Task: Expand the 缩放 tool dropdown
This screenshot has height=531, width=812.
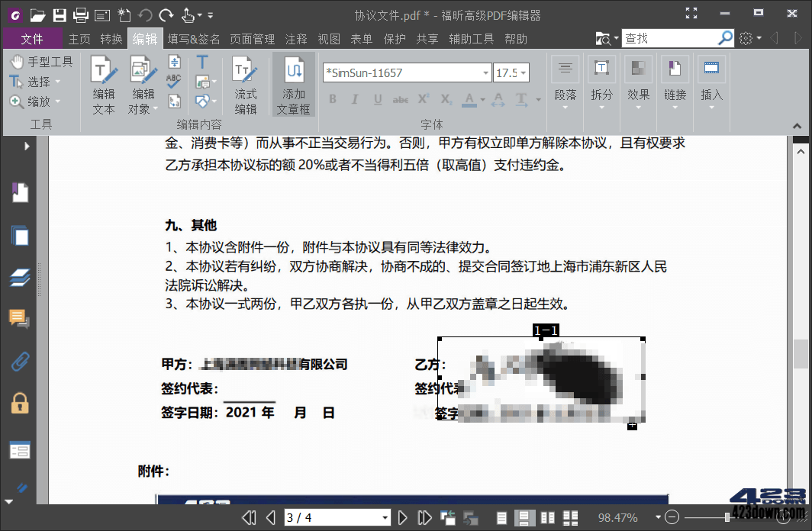Action: pyautogui.click(x=58, y=102)
